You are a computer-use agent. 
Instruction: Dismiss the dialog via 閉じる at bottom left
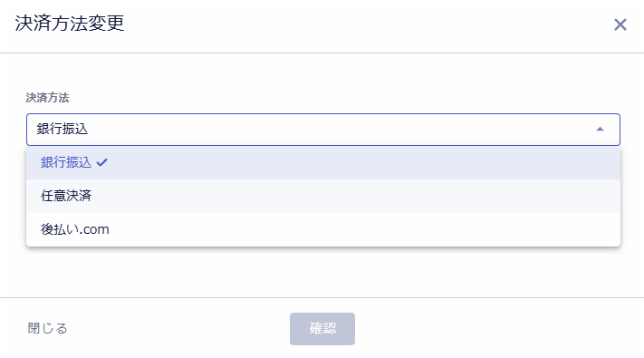47,328
